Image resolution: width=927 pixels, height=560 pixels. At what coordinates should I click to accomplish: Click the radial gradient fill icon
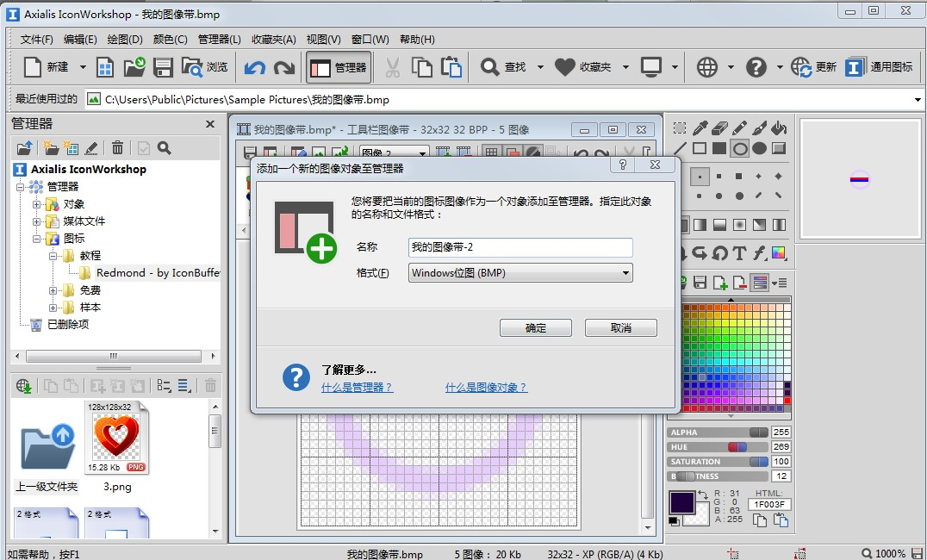coord(739,225)
